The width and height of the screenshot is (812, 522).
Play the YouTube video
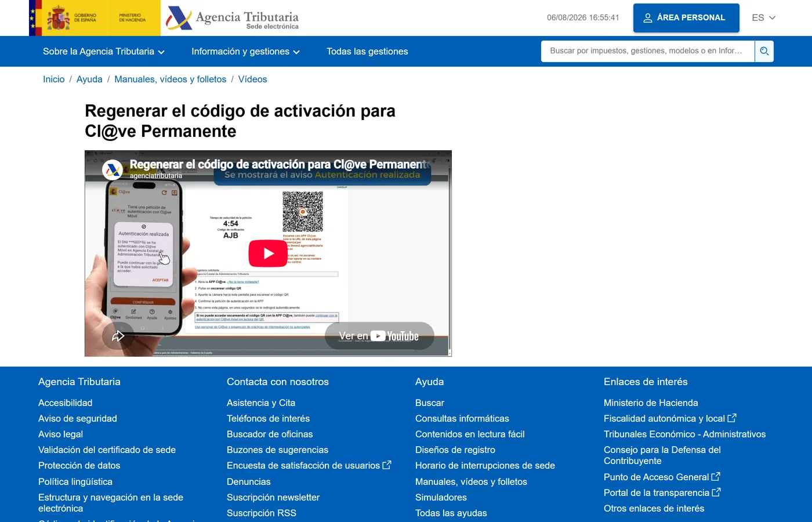(x=268, y=253)
